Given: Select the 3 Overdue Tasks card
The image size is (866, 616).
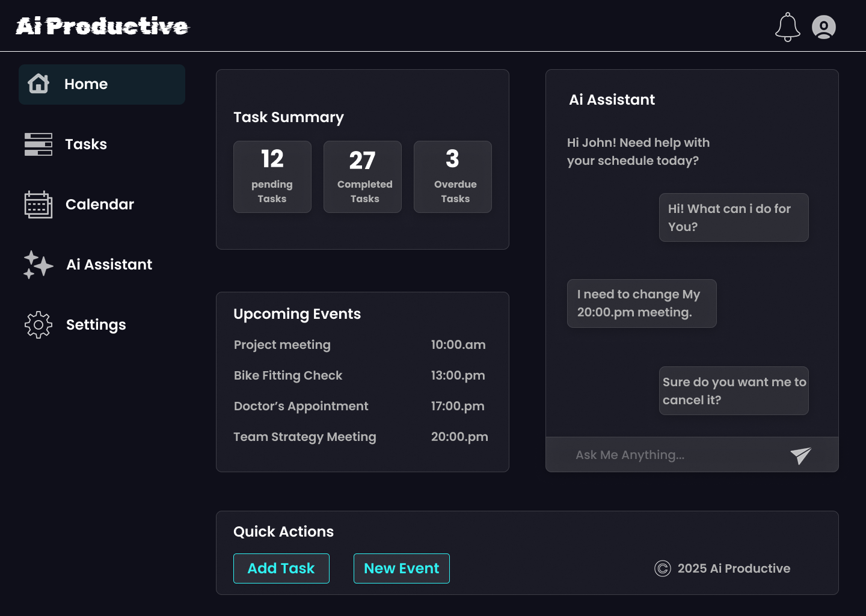Looking at the screenshot, I should point(453,177).
